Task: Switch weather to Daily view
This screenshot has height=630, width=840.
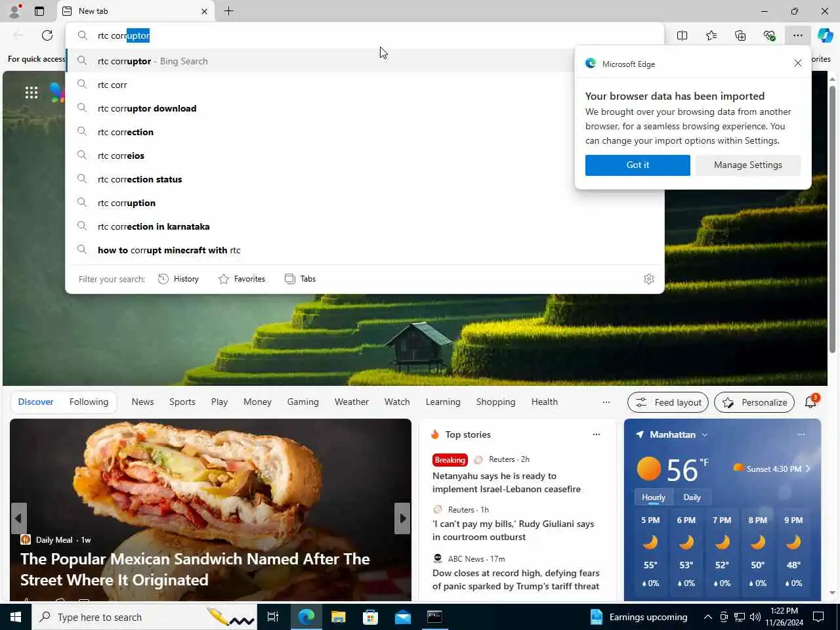Action: (x=692, y=497)
